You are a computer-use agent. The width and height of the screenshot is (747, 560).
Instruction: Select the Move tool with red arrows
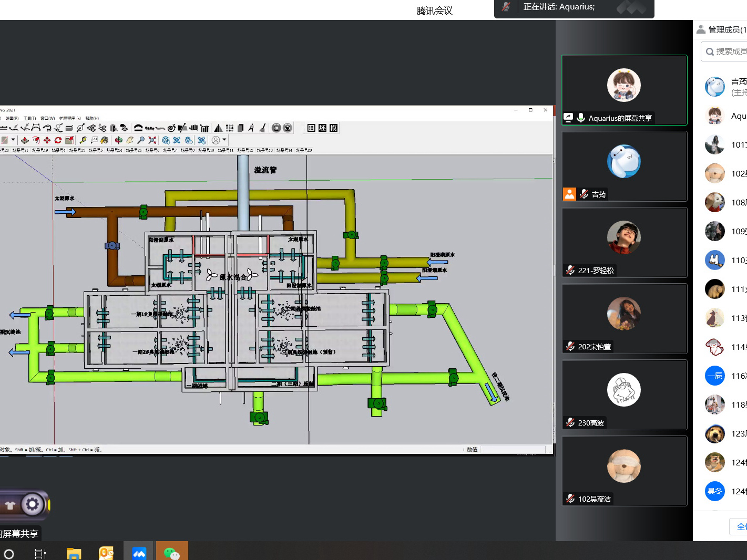(47, 140)
